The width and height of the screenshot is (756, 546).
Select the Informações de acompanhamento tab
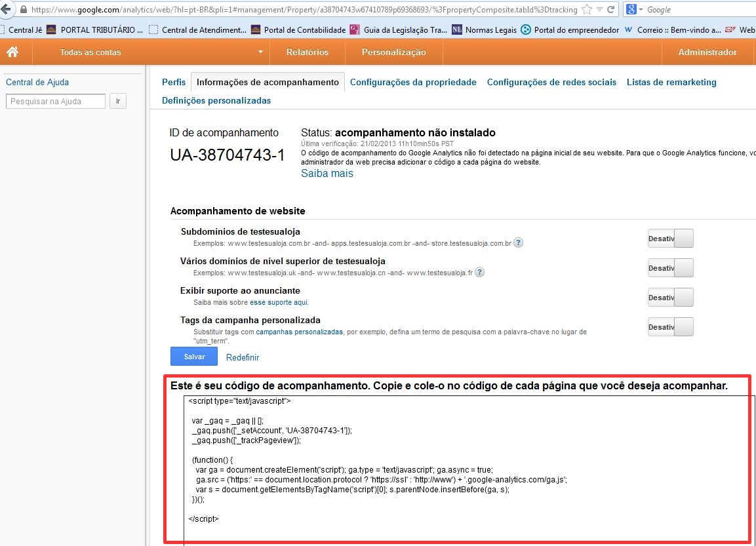[x=268, y=82]
